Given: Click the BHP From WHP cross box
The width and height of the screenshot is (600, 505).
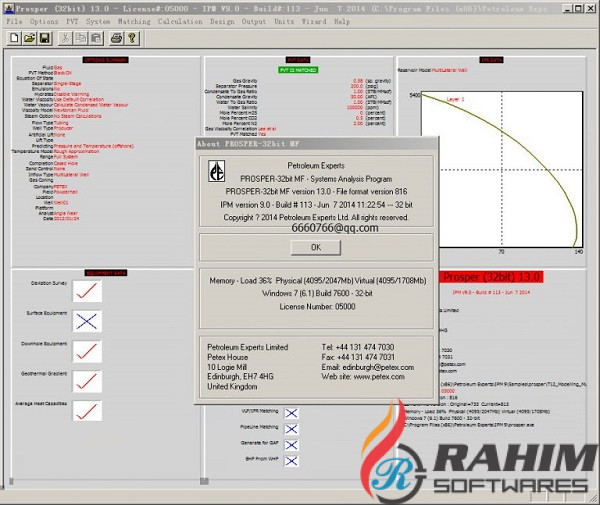Looking at the screenshot, I should click(292, 461).
